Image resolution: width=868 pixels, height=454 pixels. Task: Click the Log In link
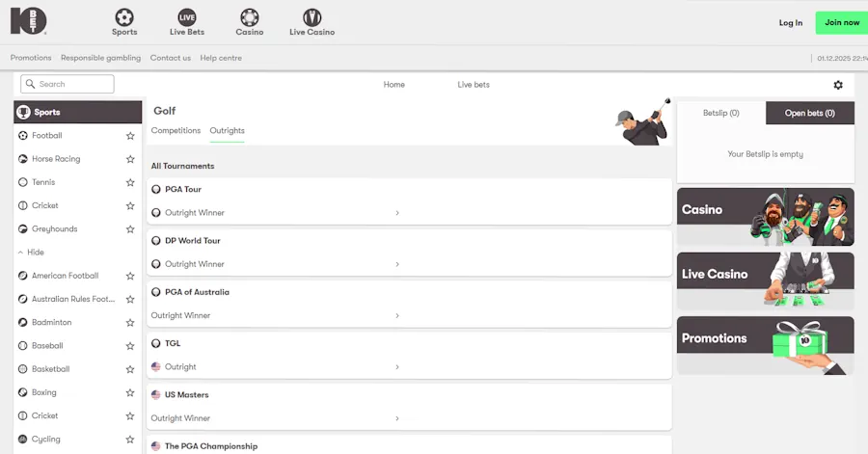(x=790, y=23)
